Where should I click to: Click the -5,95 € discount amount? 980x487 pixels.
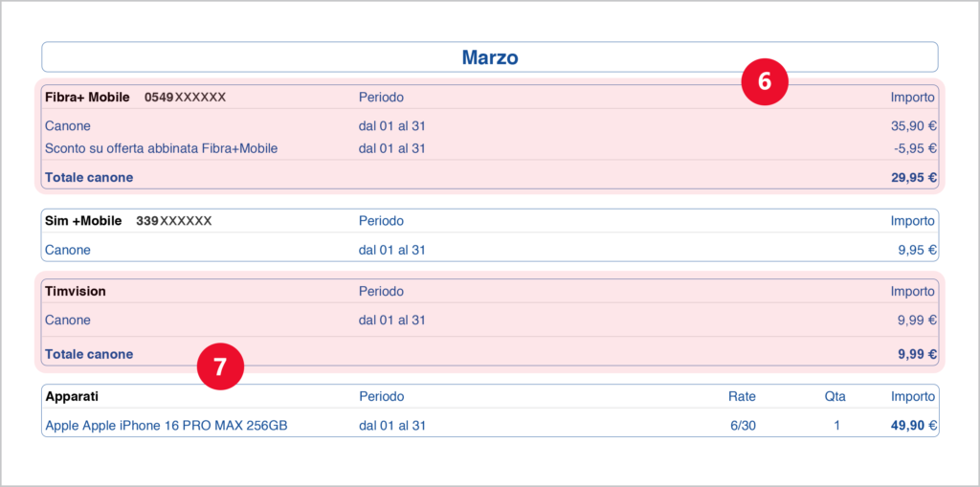[x=915, y=149]
